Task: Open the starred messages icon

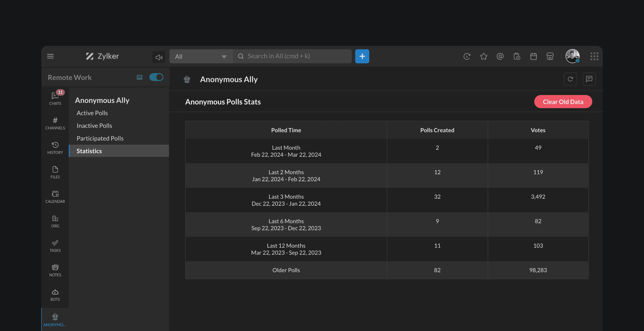Action: pyautogui.click(x=484, y=56)
